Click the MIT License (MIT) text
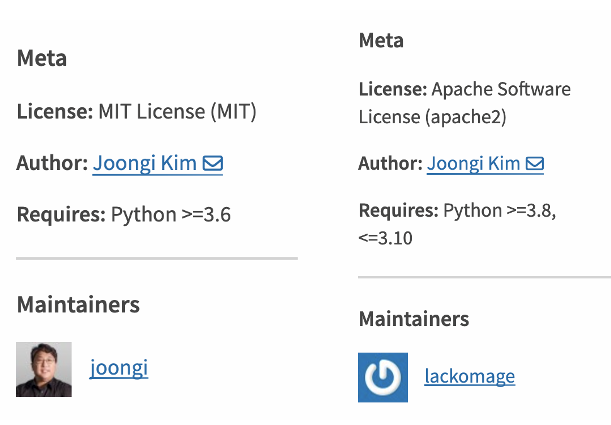The height and width of the screenshot is (425, 611). pyautogui.click(x=177, y=112)
